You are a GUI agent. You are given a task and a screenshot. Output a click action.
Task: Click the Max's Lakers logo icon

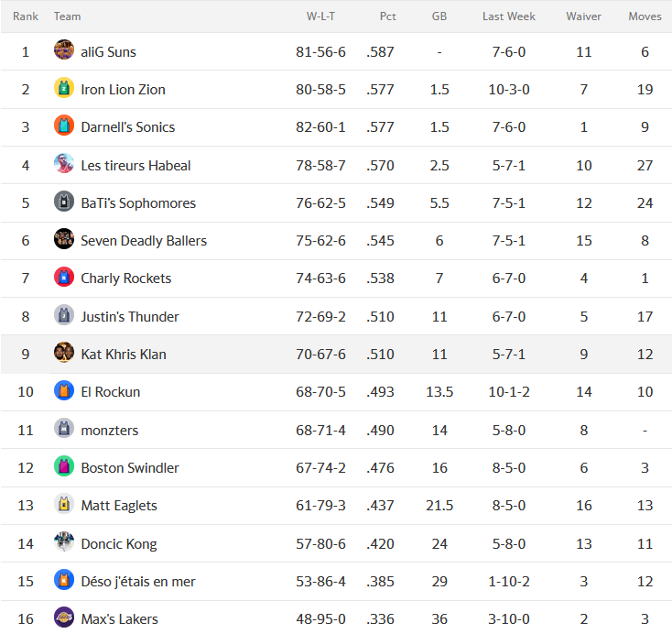tap(64, 618)
